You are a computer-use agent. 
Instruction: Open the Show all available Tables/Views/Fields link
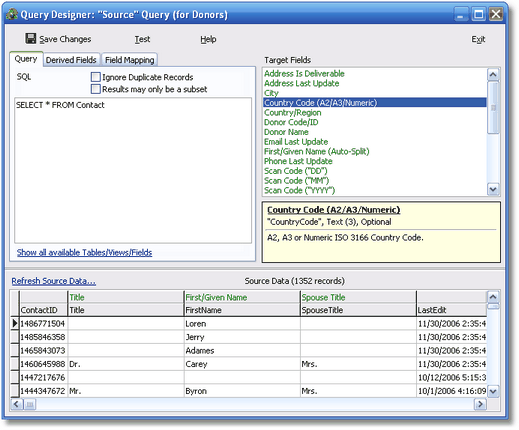(x=84, y=252)
